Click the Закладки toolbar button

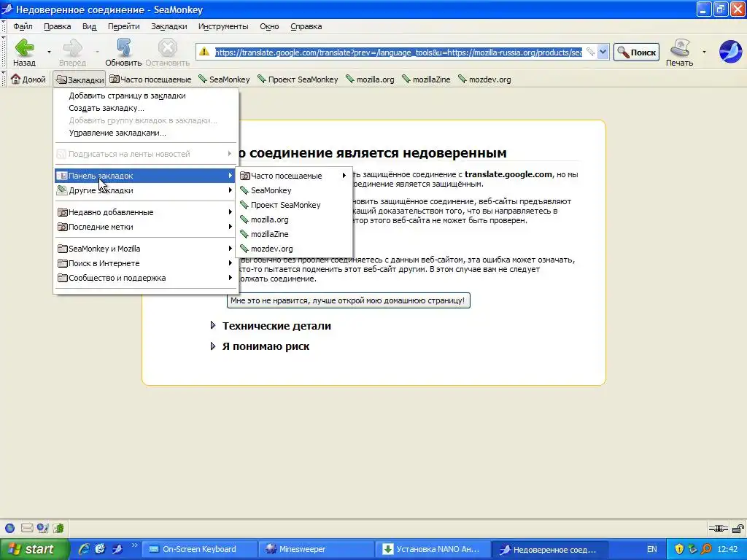pyautogui.click(x=79, y=79)
